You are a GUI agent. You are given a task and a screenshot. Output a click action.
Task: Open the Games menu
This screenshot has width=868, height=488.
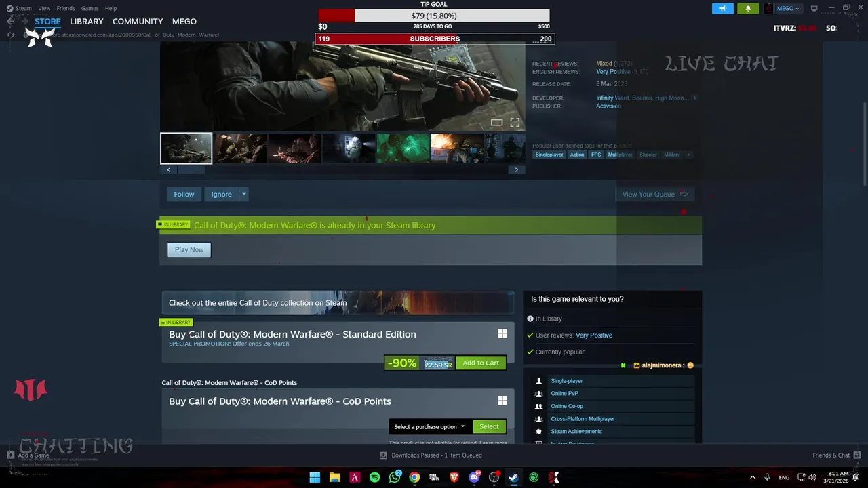(90, 8)
